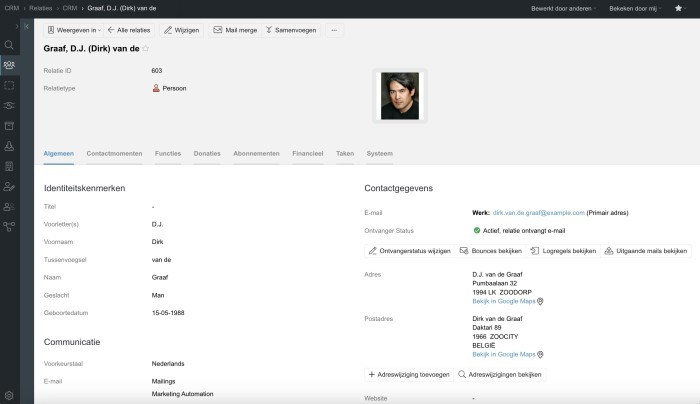
Task: Open the settings gear in the sidebar
Action: (9, 396)
